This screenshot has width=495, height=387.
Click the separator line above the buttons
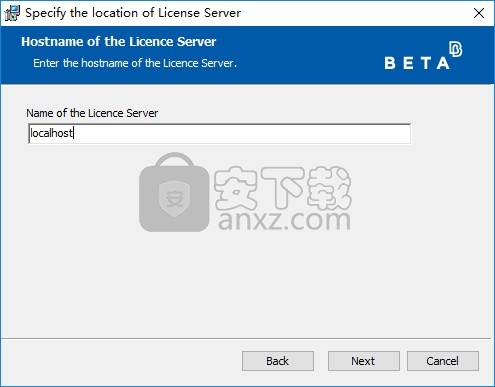tap(246, 339)
